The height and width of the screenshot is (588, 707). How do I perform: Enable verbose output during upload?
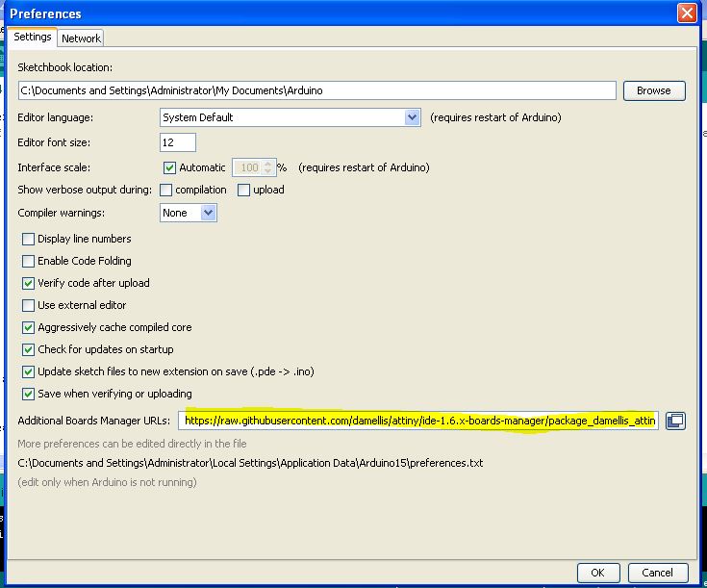[243, 190]
